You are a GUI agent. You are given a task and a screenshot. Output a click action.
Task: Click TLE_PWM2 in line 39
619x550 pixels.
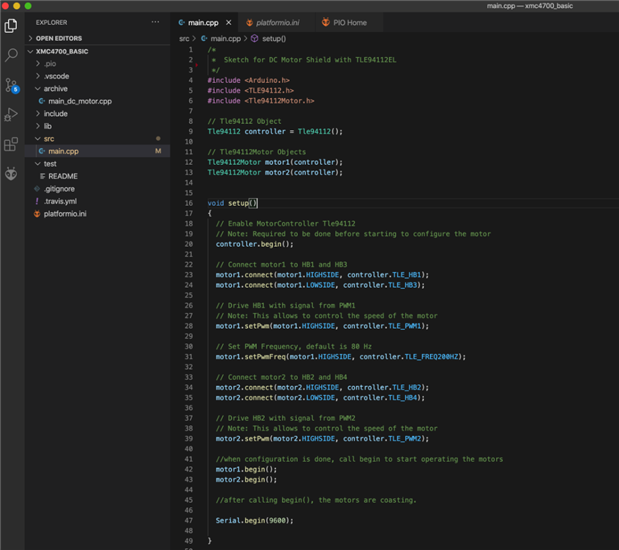coord(405,439)
